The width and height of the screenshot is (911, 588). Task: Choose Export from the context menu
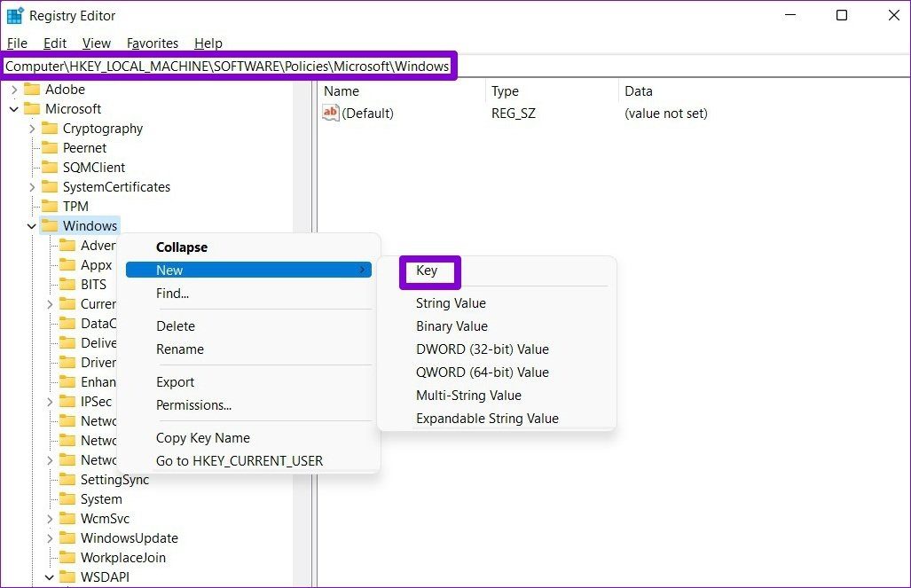[175, 382]
